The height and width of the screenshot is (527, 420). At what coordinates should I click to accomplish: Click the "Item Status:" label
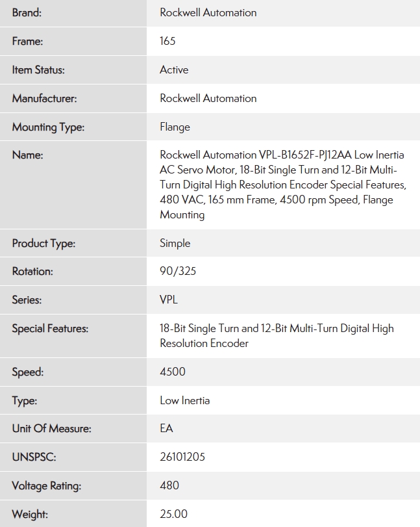click(38, 70)
